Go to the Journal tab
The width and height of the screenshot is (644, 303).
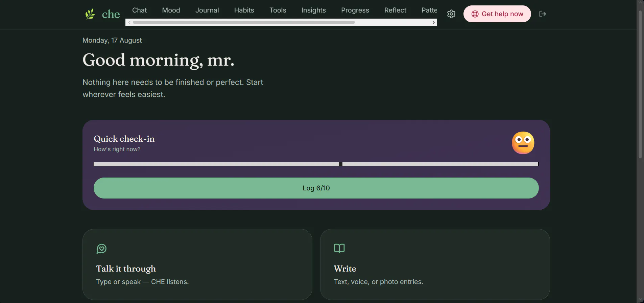tap(207, 10)
